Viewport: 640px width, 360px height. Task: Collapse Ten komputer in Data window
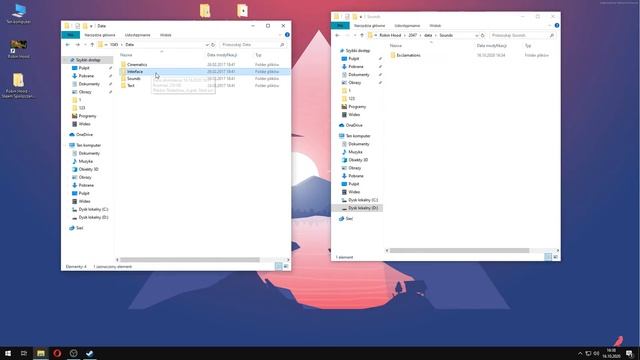(66, 145)
